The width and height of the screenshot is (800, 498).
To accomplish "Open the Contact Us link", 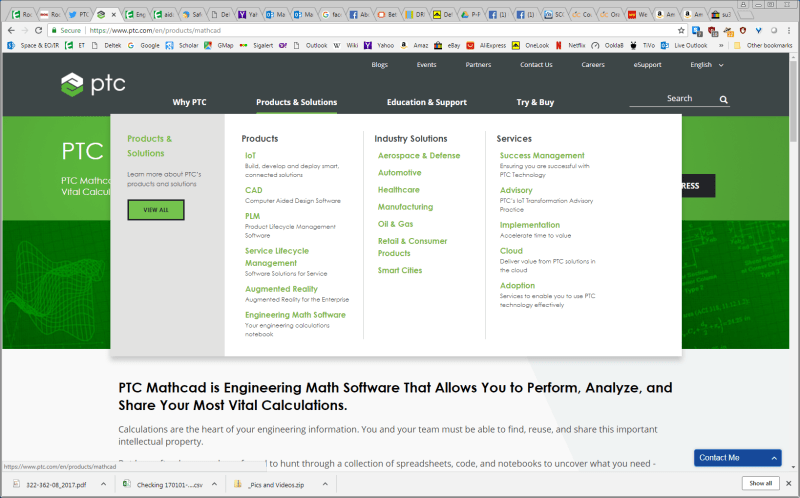I will tap(536, 65).
